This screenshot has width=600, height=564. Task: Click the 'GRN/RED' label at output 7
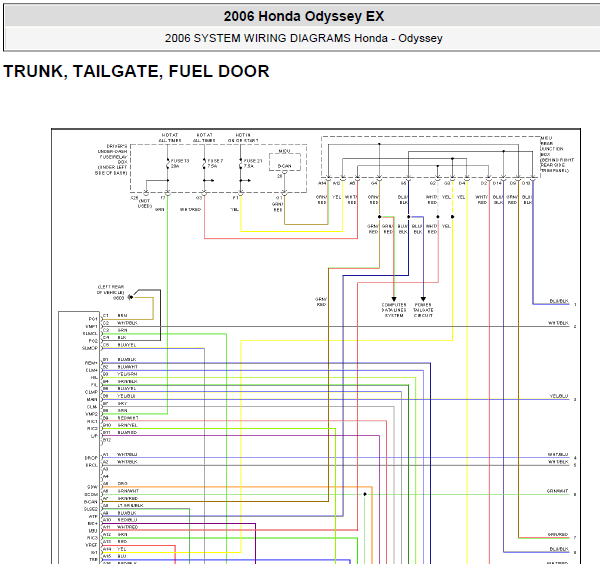(x=558, y=535)
